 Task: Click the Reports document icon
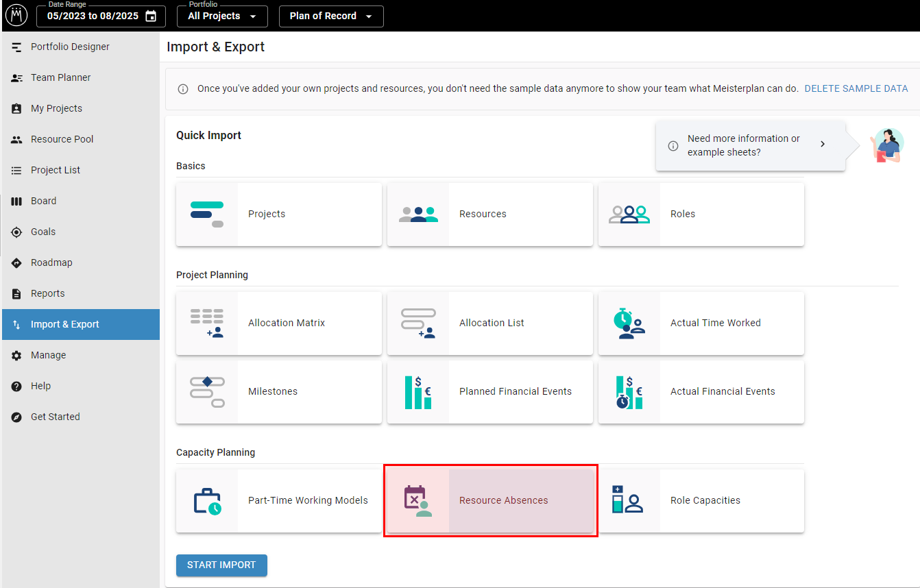coord(16,294)
